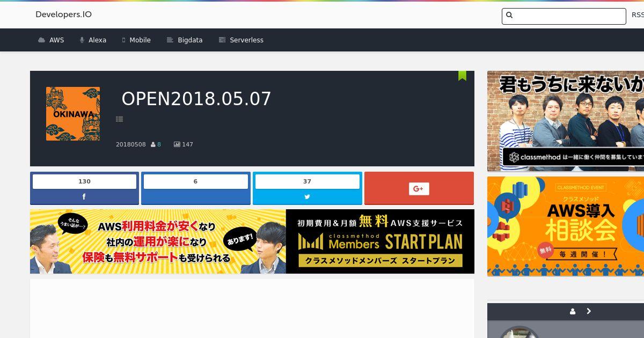The width and height of the screenshot is (644, 338).
Task: Click the Twitter bird icon
Action: 308,197
